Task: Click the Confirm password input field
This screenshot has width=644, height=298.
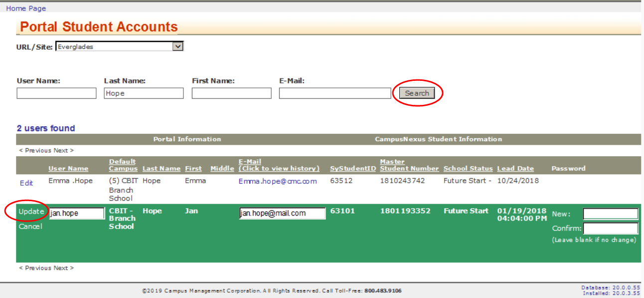Action: (x=610, y=229)
